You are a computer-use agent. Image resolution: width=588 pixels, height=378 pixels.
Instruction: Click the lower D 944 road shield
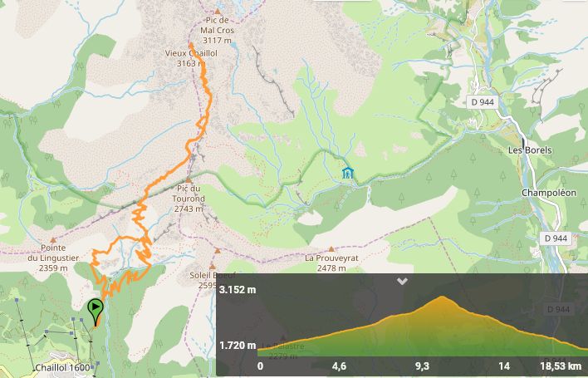(x=556, y=238)
